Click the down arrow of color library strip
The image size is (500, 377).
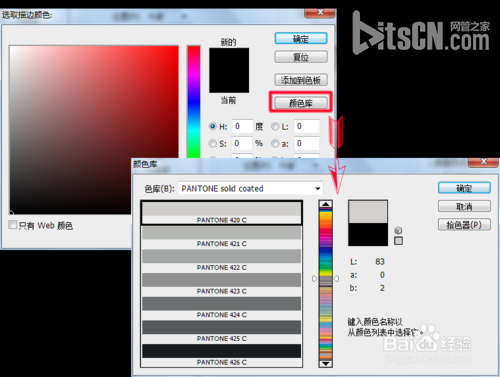tap(326, 363)
